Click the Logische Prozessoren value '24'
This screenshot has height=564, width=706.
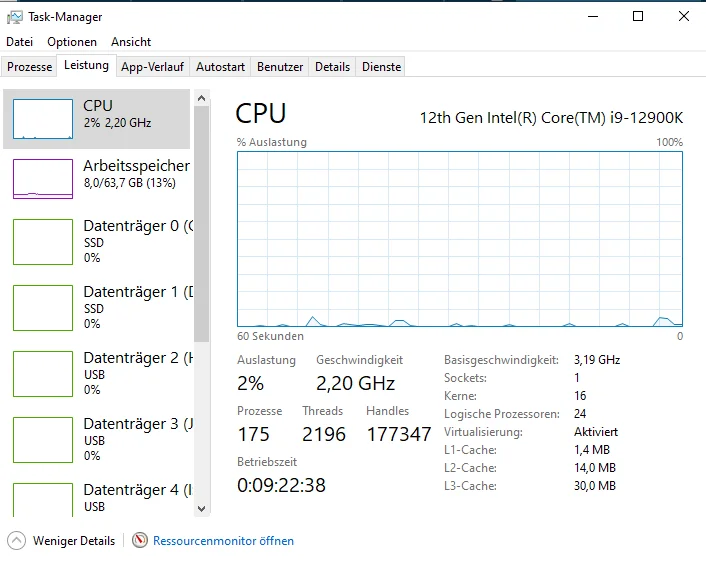(x=580, y=414)
